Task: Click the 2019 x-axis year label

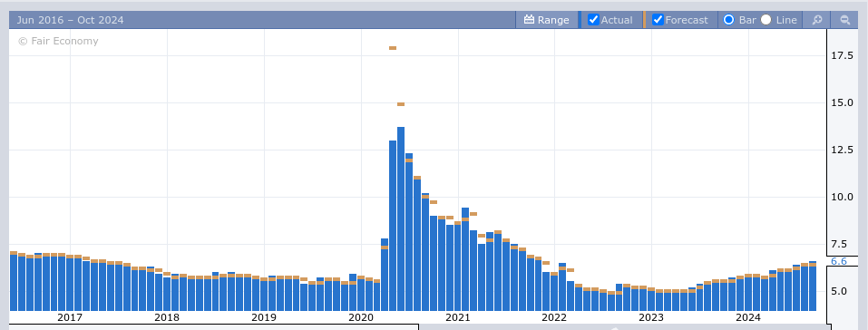Action: 264,318
